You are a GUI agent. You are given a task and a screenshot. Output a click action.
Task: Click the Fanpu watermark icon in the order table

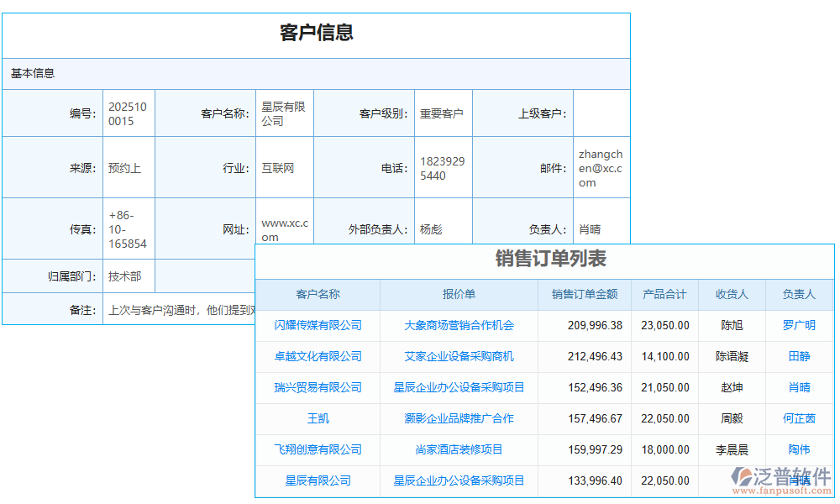pos(741,474)
